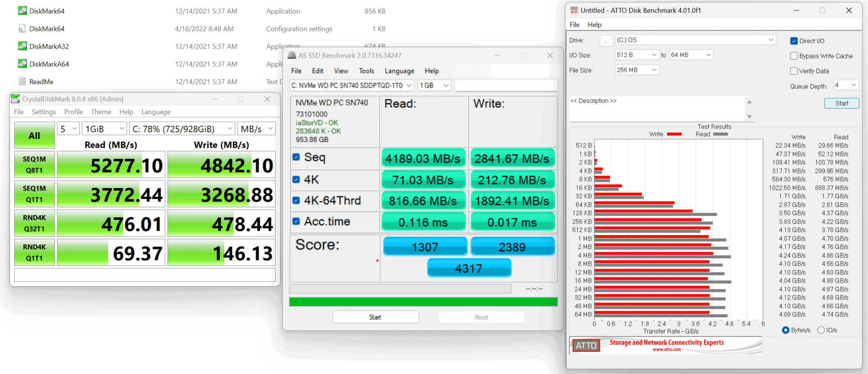Click the DiskMark64 configuration settings file icon
The image size is (868, 374).
(x=22, y=28)
